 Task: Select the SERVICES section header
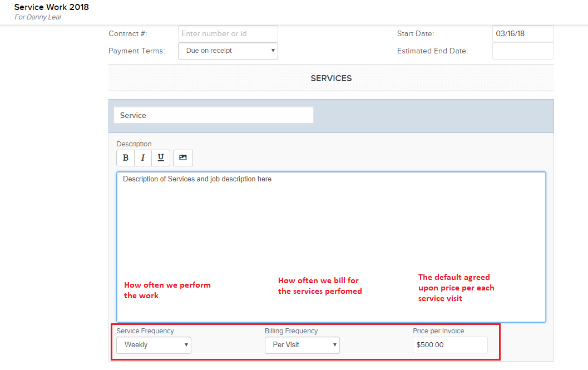[331, 78]
